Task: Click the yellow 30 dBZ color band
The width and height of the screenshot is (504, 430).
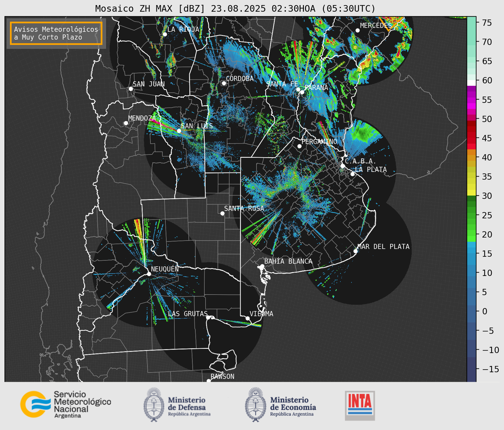Action: point(471,193)
